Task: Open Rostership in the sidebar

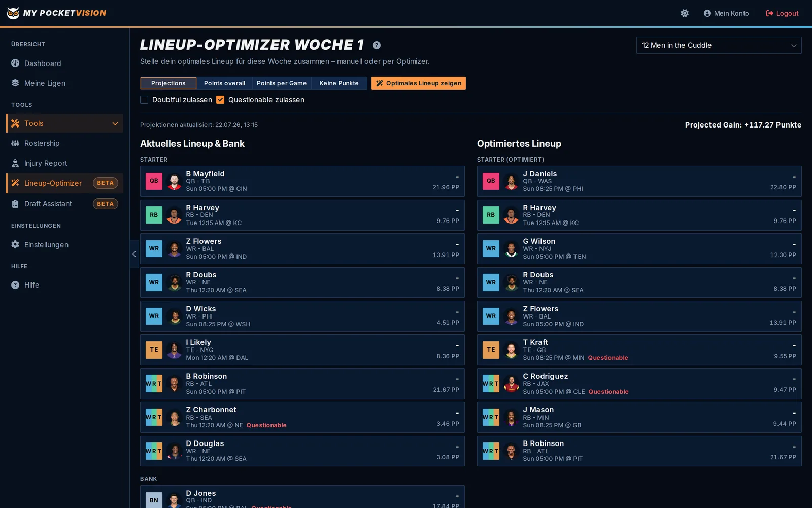Action: click(64, 143)
